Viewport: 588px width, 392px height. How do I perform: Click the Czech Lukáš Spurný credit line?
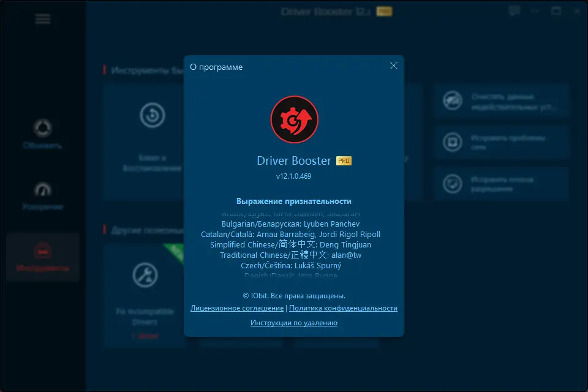[291, 266]
